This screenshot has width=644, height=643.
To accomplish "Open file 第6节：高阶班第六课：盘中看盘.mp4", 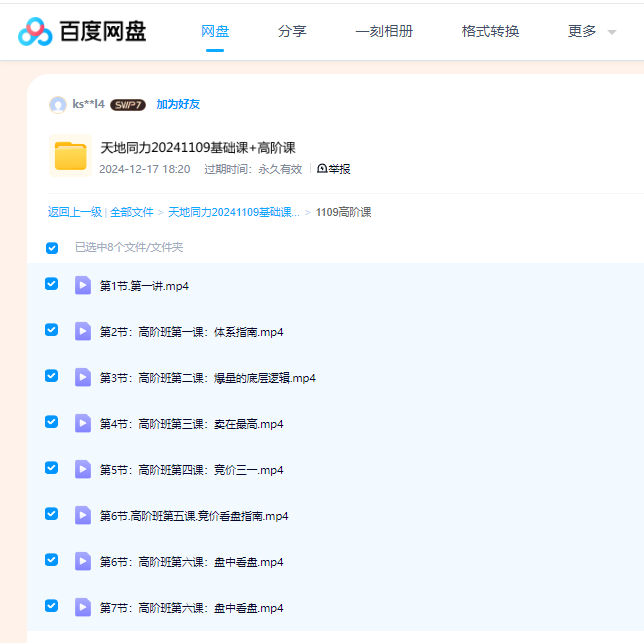I will coord(191,562).
